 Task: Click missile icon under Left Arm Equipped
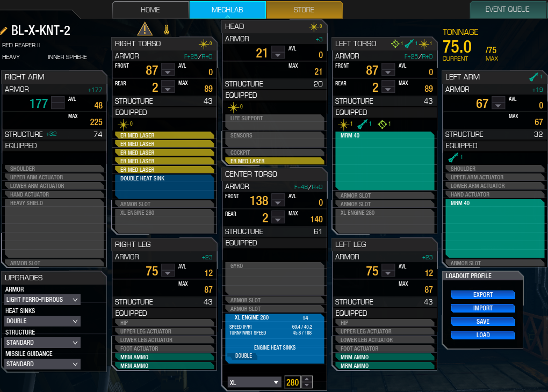click(x=453, y=157)
